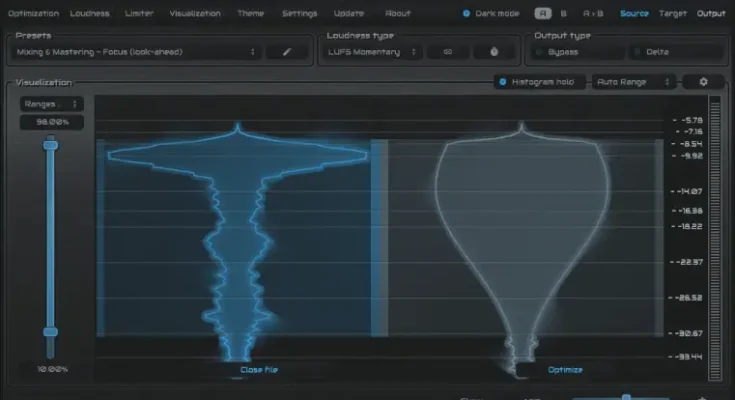Open the Limiter menu
The width and height of the screenshot is (735, 400).
(x=139, y=14)
